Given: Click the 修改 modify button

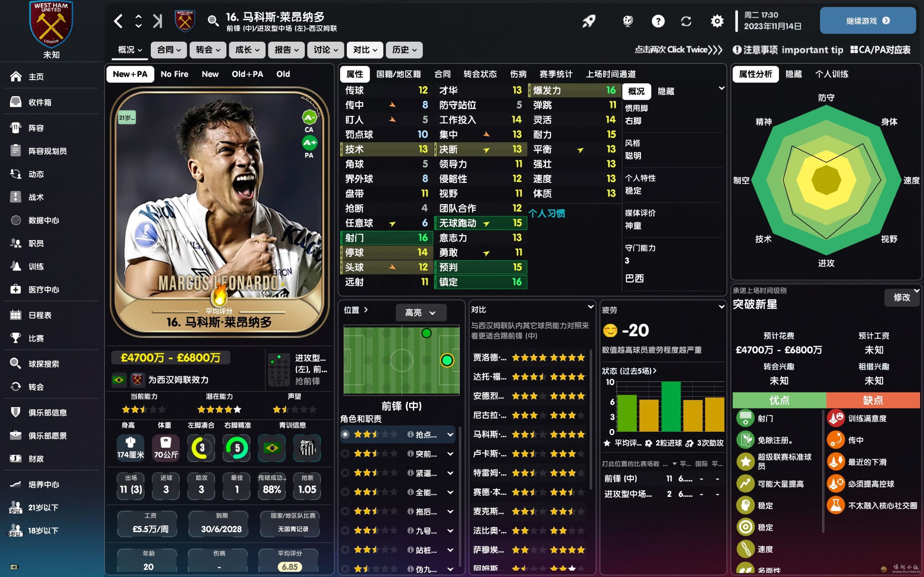Looking at the screenshot, I should pos(901,297).
